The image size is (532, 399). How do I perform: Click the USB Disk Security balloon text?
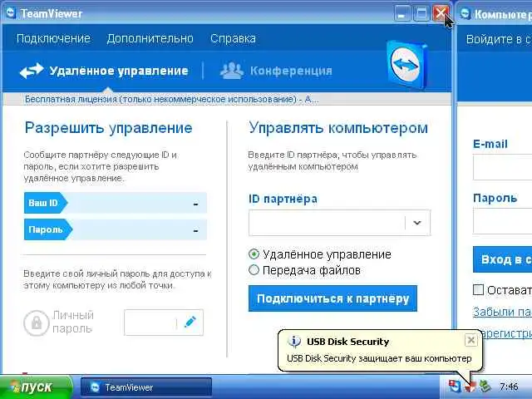coord(379,358)
